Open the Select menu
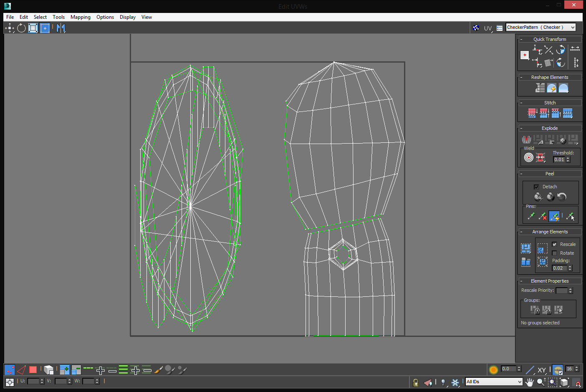 [40, 17]
